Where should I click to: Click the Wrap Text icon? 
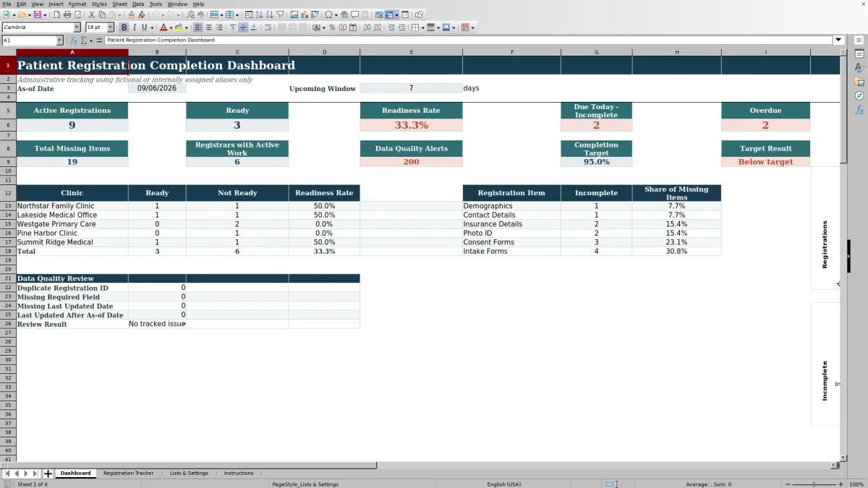pos(268,27)
